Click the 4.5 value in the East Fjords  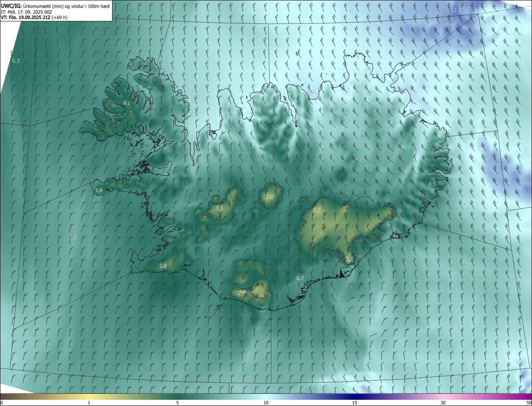click(432, 184)
